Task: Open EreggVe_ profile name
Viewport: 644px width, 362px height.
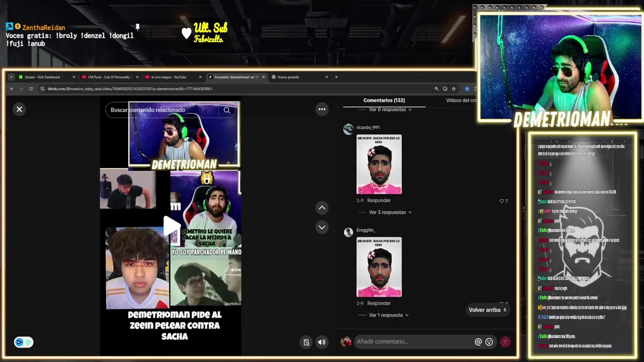Action: (x=366, y=230)
